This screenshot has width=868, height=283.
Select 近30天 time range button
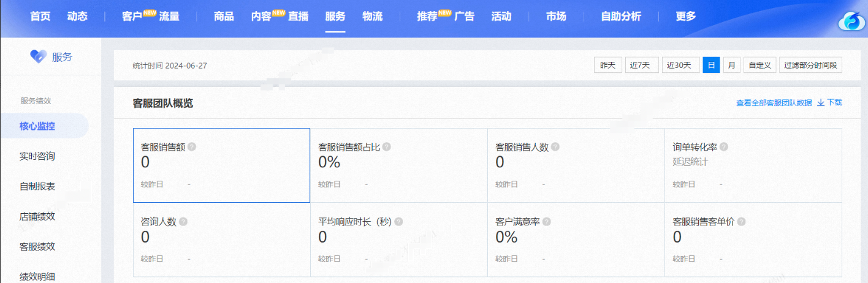[680, 65]
